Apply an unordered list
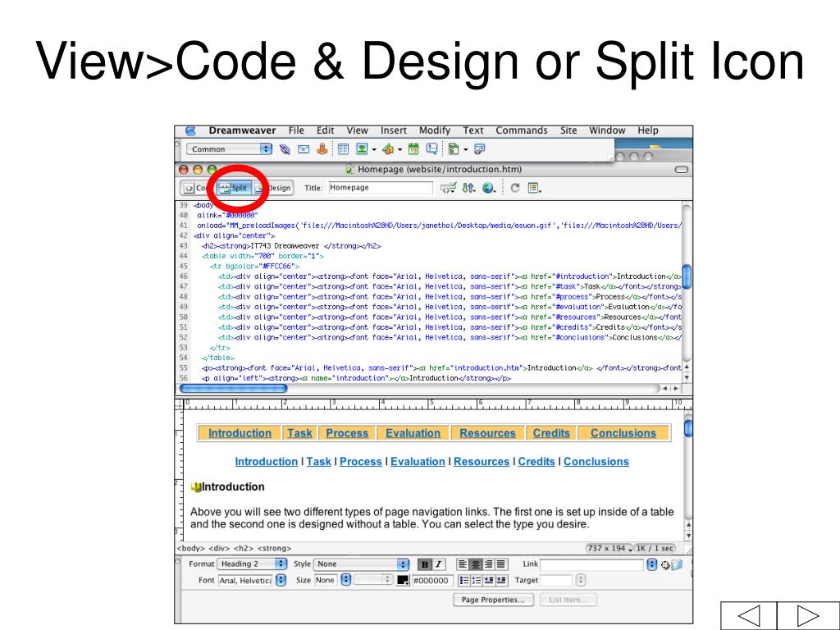 tap(464, 580)
